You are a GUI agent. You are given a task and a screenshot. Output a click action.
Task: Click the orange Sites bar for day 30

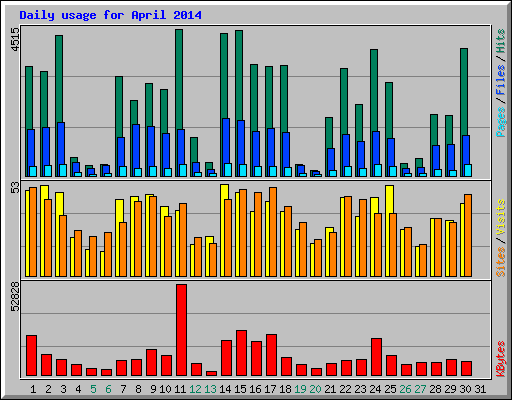(x=468, y=235)
